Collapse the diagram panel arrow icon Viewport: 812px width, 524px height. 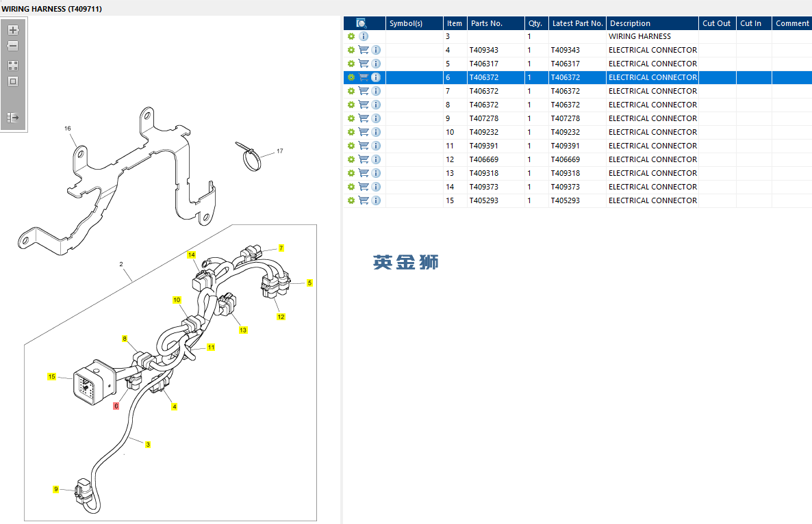tap(13, 118)
